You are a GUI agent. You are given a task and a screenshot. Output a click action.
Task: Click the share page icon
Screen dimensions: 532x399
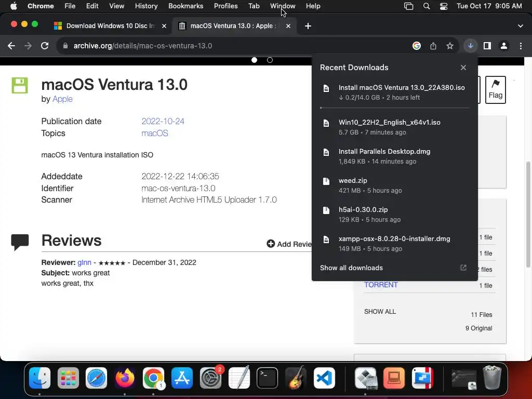[x=433, y=46]
